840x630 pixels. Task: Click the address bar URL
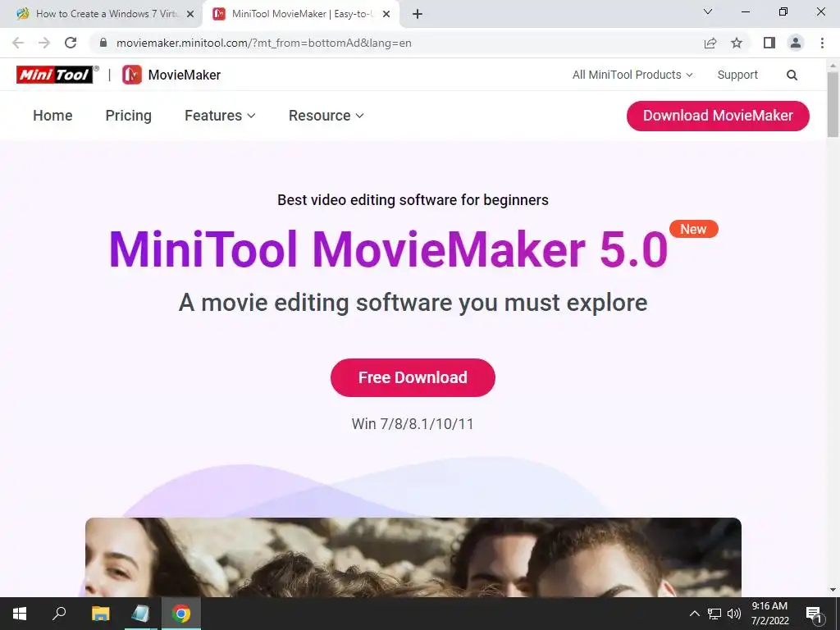point(263,43)
